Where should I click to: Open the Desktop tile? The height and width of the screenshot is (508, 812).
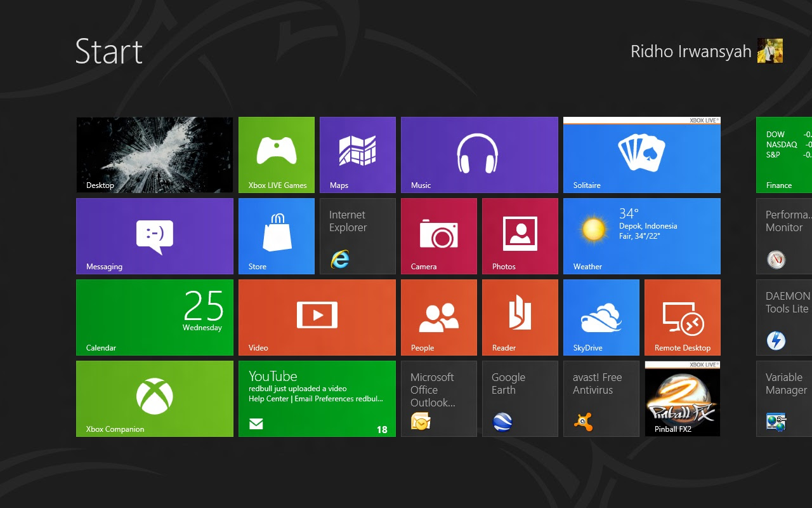155,155
